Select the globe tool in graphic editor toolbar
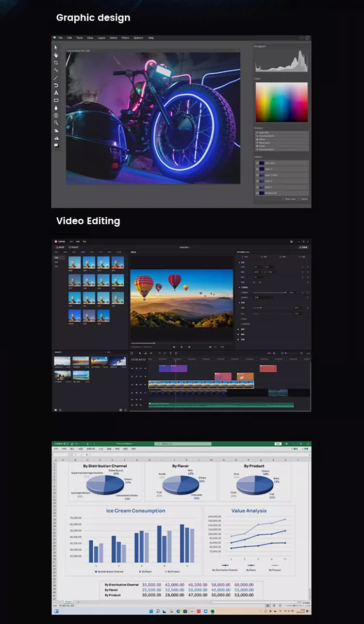364x624 pixels. tap(56, 115)
